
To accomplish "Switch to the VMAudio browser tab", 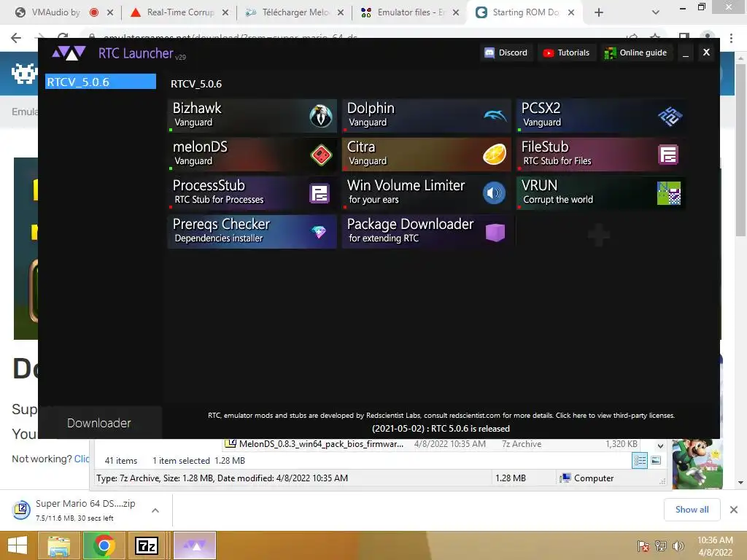I will click(56, 12).
